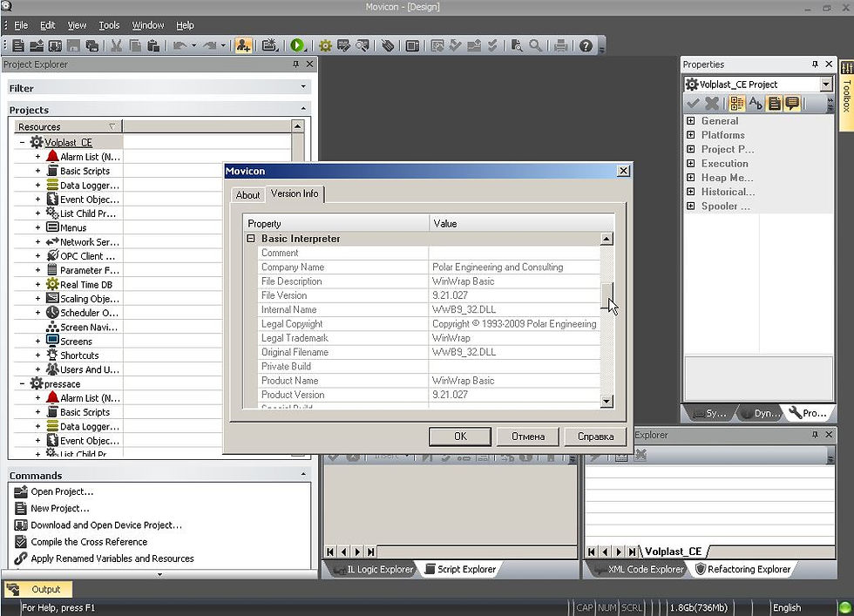Viewport: 854px width, 616px height.
Task: Expand the Platforms properties group
Action: pyautogui.click(x=690, y=135)
